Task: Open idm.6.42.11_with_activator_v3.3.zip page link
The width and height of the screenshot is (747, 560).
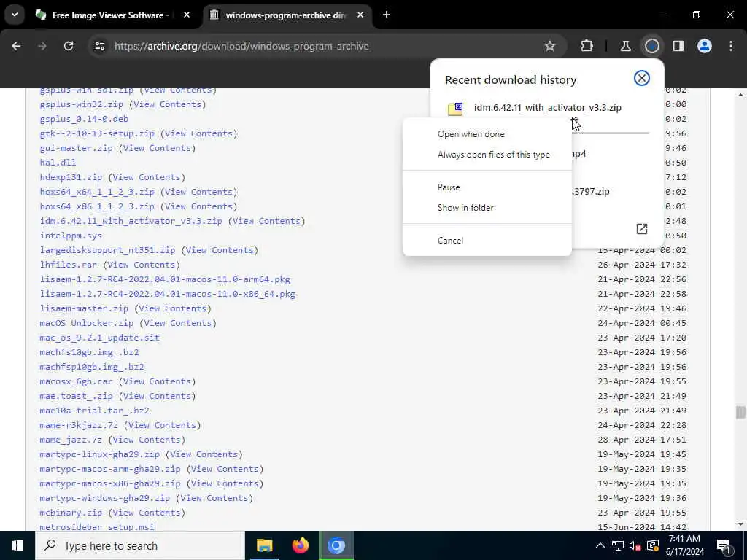Action: coord(131,221)
